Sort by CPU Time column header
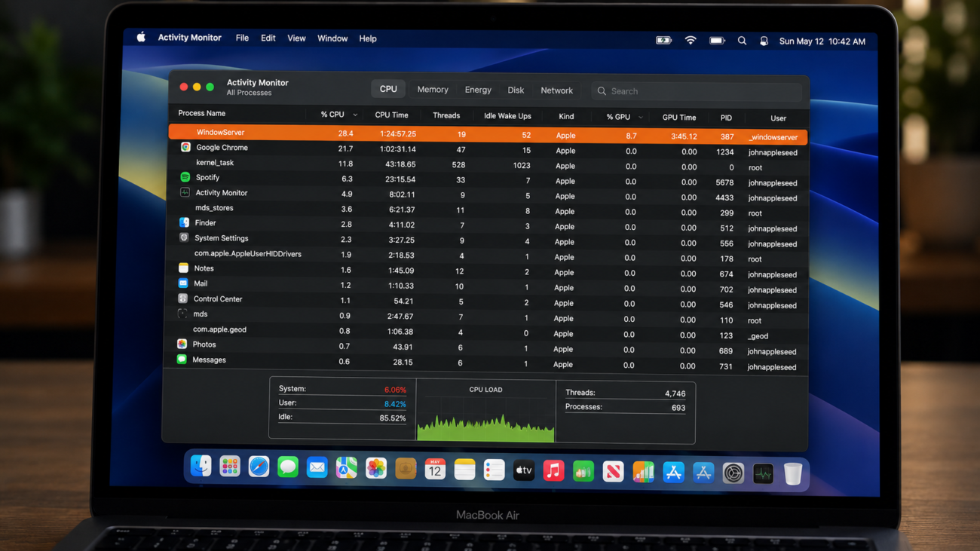Screen dimensions: 980x551 [391, 115]
